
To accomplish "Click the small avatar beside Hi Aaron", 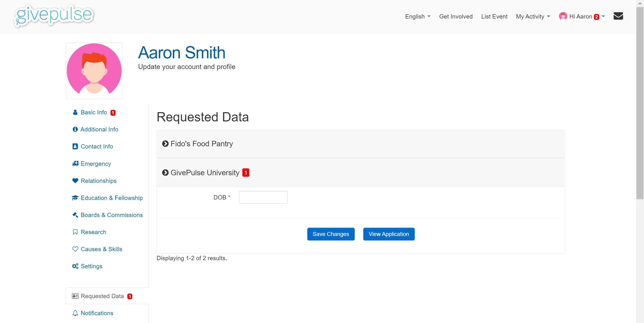I will click(x=563, y=16).
